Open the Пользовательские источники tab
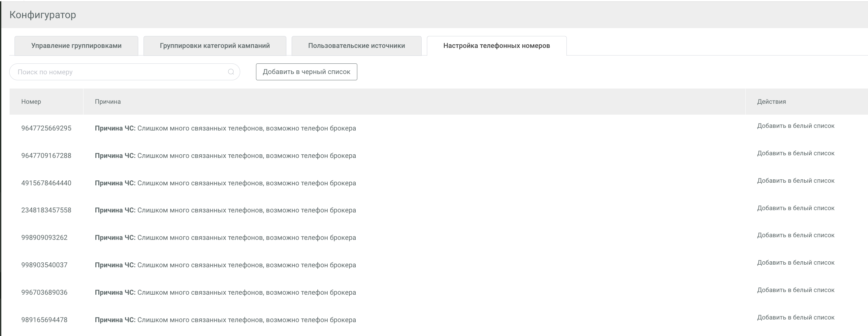The width and height of the screenshot is (868, 336). point(356,46)
